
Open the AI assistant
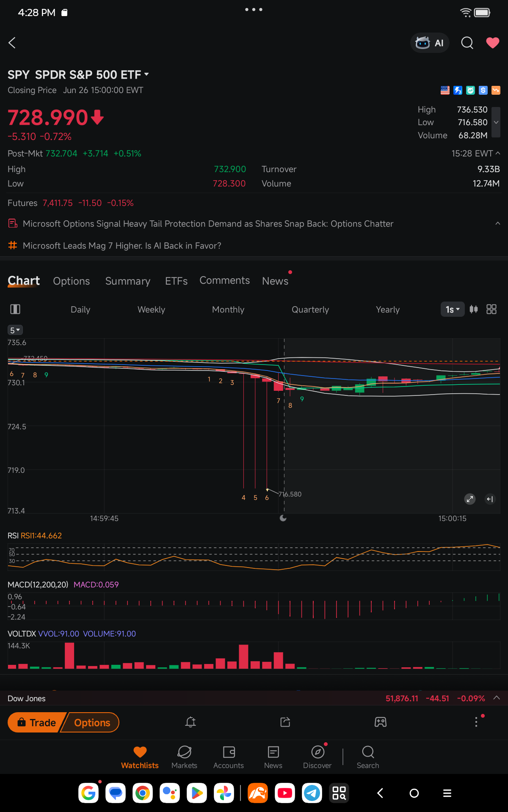pyautogui.click(x=430, y=43)
